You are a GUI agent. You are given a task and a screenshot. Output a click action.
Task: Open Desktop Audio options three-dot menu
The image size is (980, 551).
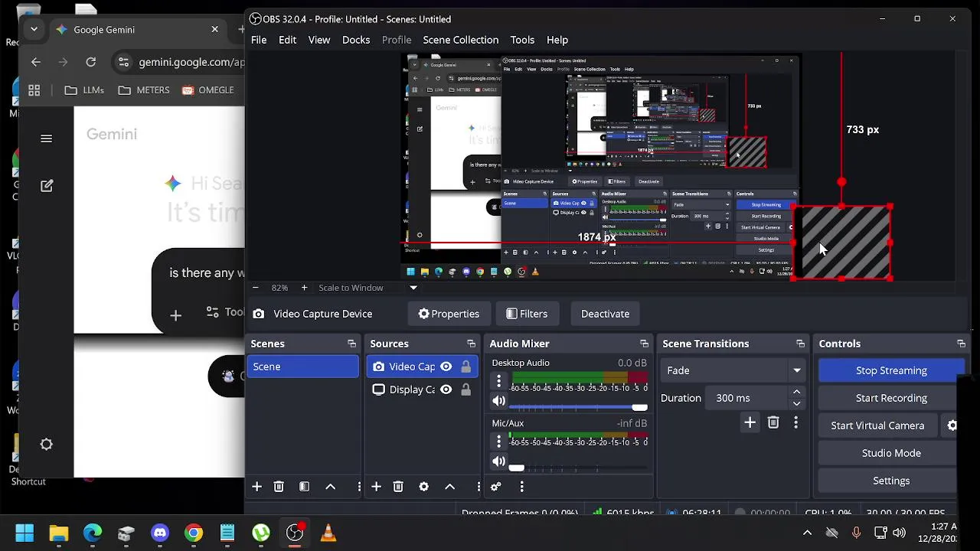(x=498, y=380)
